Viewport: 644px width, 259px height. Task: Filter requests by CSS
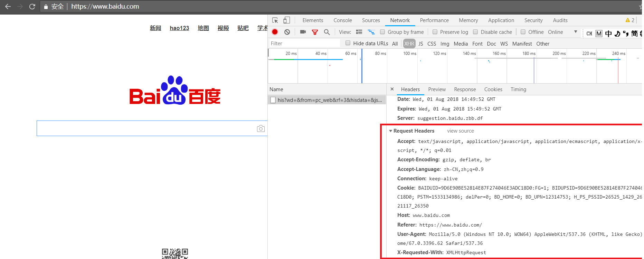432,44
